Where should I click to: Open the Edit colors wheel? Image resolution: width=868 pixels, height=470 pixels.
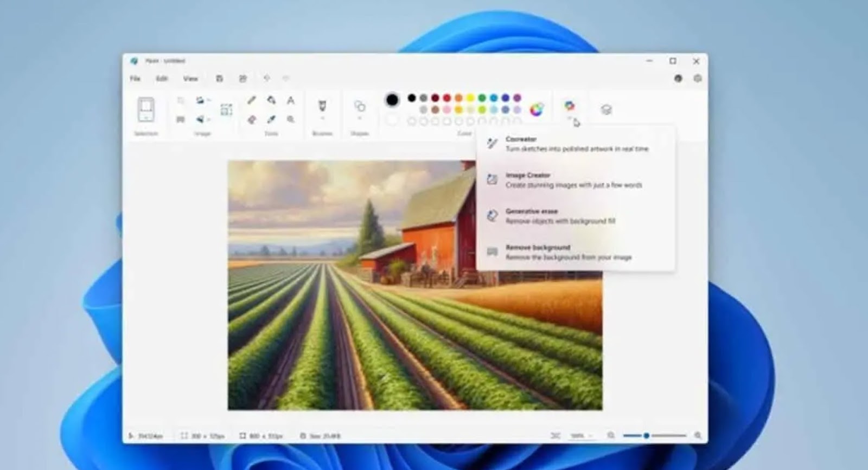click(536, 110)
